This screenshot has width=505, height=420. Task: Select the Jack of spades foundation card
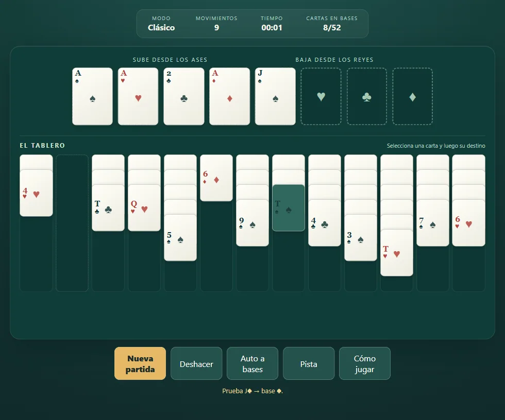point(275,96)
